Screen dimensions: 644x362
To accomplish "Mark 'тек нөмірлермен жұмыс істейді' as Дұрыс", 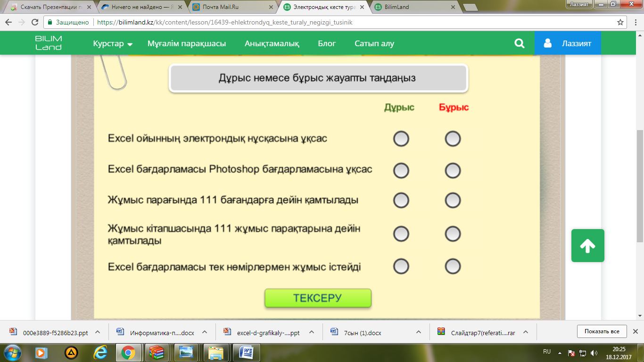I will tap(401, 266).
